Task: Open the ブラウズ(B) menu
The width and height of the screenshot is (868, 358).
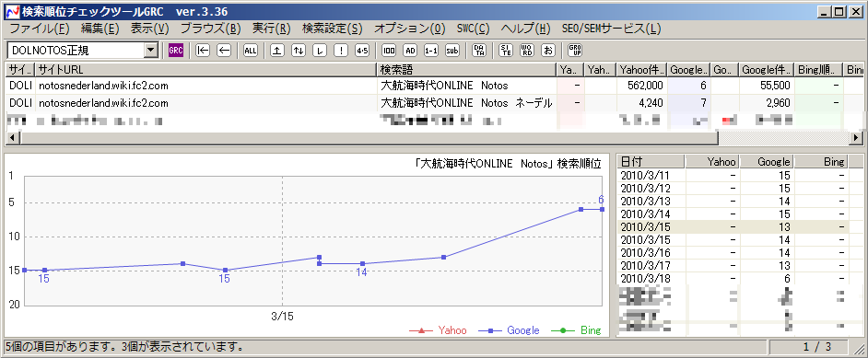Action: pyautogui.click(x=211, y=29)
